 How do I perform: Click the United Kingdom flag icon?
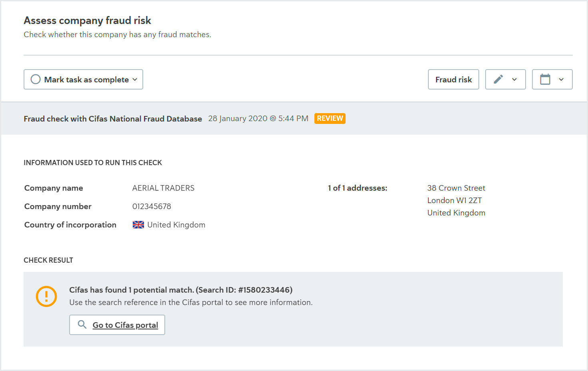pyautogui.click(x=138, y=225)
